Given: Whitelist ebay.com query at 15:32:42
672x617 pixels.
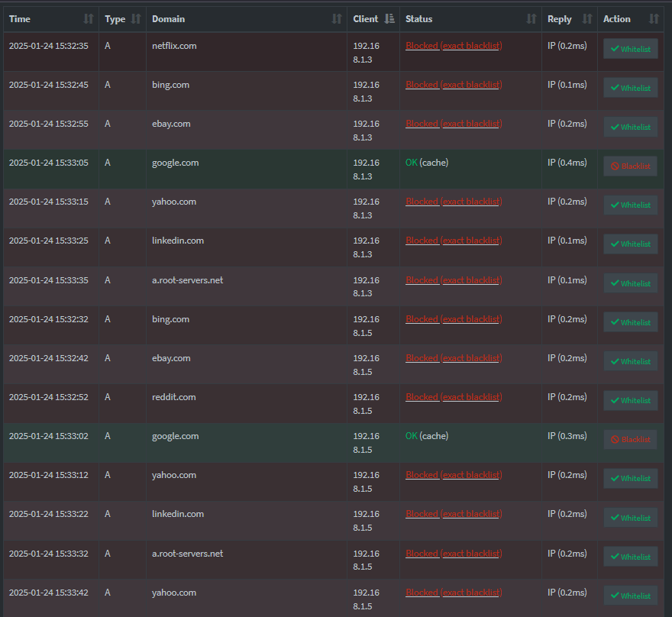Looking at the screenshot, I should tap(631, 361).
